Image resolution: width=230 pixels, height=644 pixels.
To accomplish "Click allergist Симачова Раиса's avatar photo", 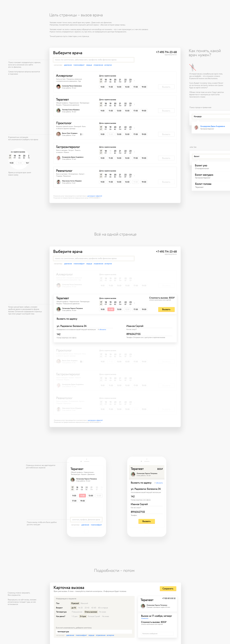I will (x=58, y=87).
